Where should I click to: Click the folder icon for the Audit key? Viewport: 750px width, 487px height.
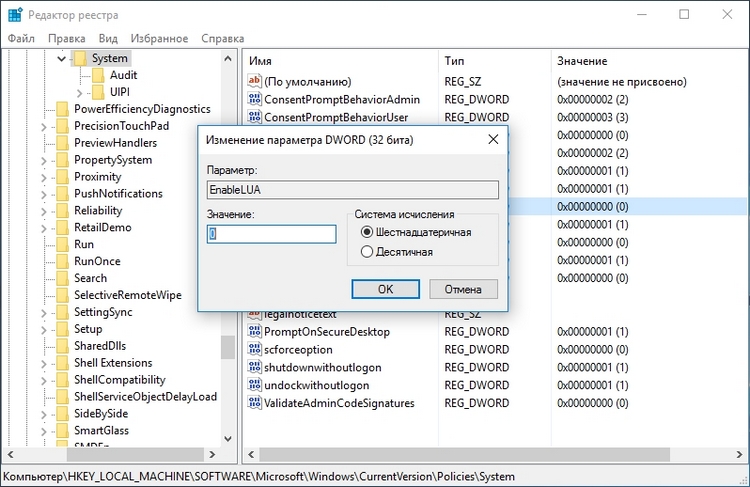click(98, 75)
